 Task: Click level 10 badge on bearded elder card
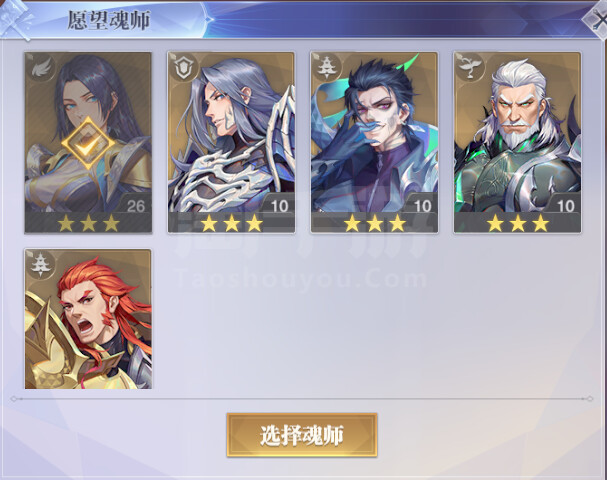[565, 206]
